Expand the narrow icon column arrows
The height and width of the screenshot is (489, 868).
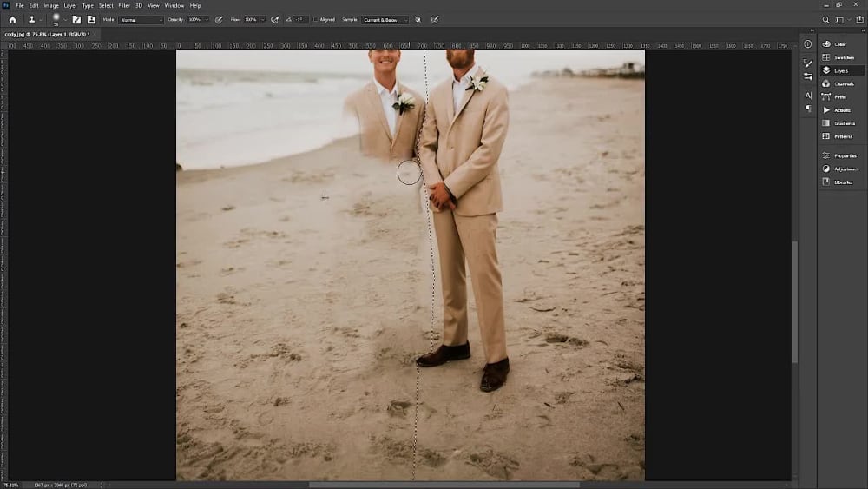(x=812, y=30)
